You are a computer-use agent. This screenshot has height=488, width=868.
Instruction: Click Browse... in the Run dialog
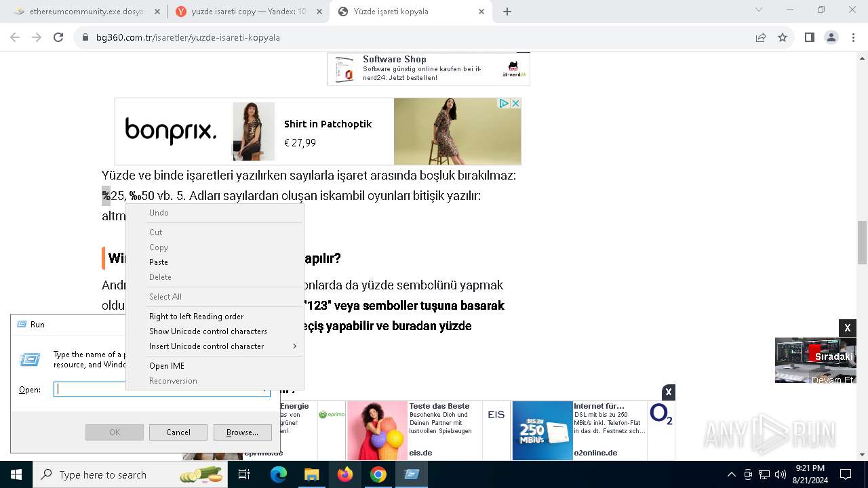click(242, 432)
